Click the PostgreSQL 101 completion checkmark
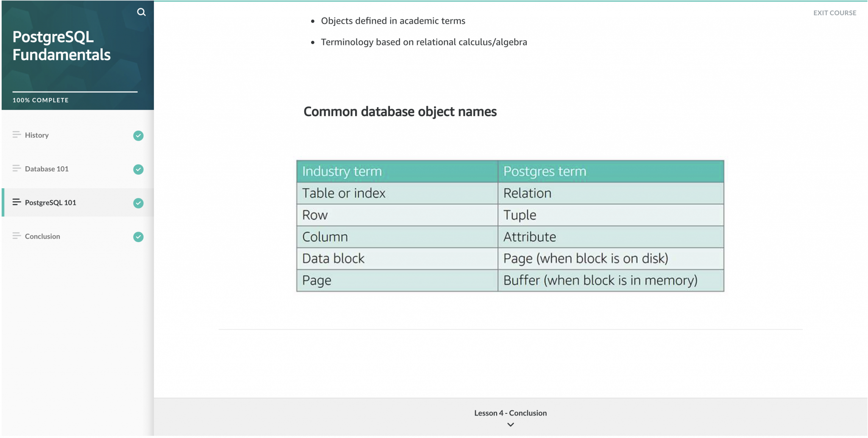 point(138,203)
